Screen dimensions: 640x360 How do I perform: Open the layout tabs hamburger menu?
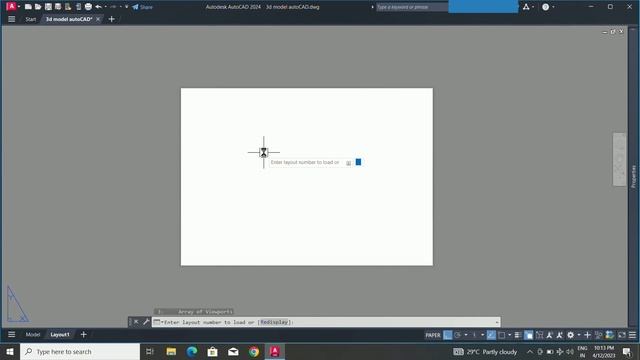pyautogui.click(x=11, y=335)
